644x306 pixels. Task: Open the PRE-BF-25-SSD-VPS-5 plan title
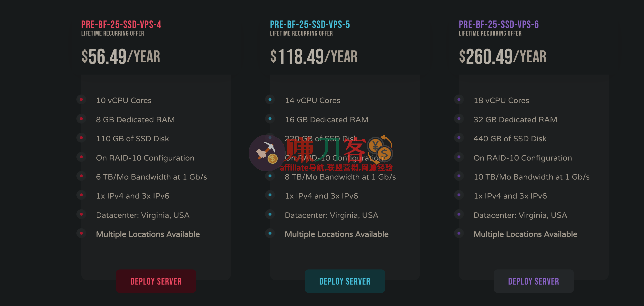(310, 24)
